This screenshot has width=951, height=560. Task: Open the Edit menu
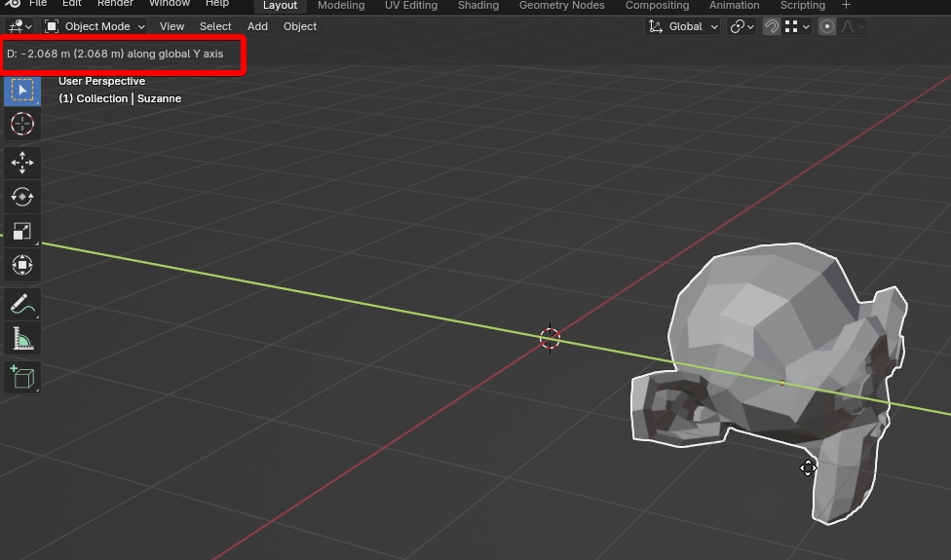[x=71, y=4]
